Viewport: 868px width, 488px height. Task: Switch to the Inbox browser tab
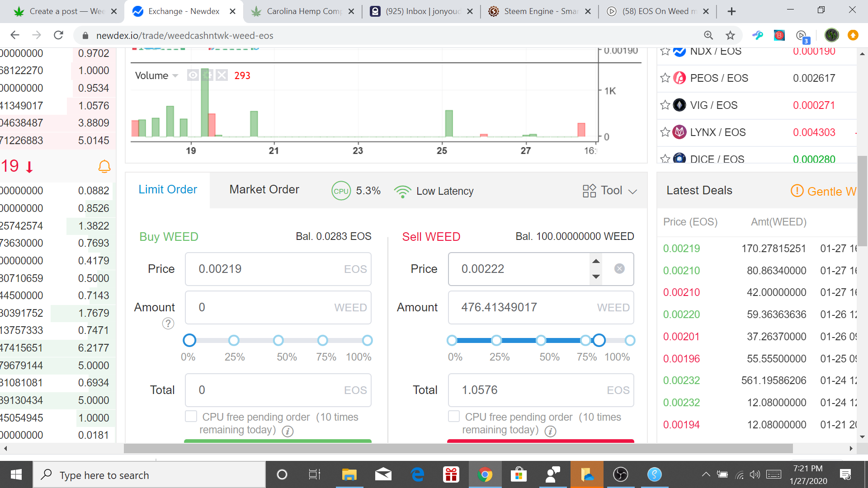[422, 11]
